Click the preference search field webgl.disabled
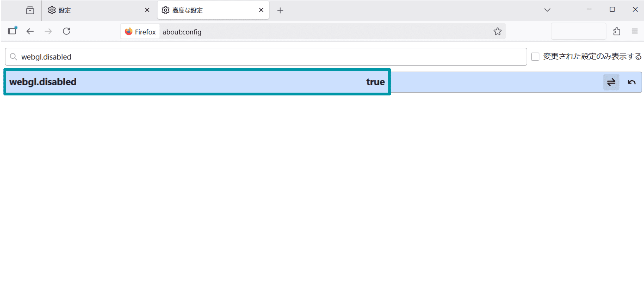This screenshot has width=644, height=289. [x=130, y=57]
